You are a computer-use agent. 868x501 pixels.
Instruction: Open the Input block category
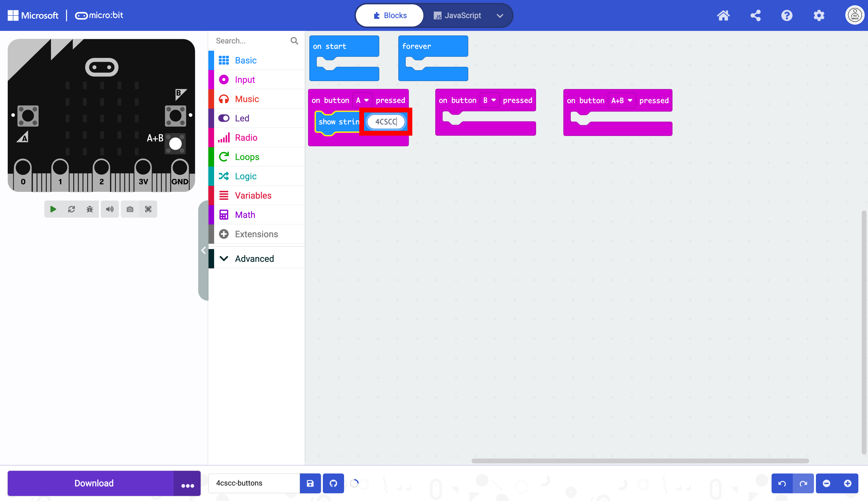pyautogui.click(x=257, y=79)
